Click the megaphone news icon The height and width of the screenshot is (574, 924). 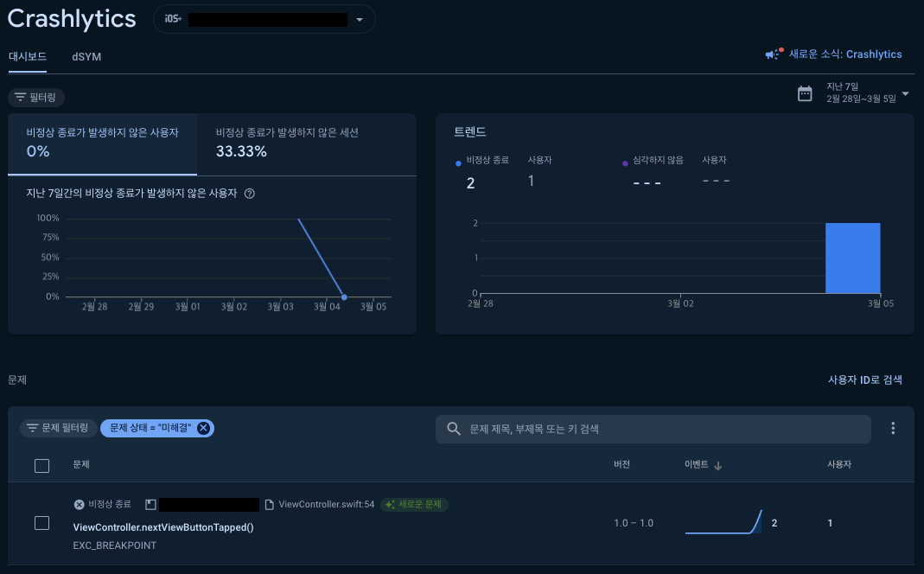pyautogui.click(x=773, y=54)
